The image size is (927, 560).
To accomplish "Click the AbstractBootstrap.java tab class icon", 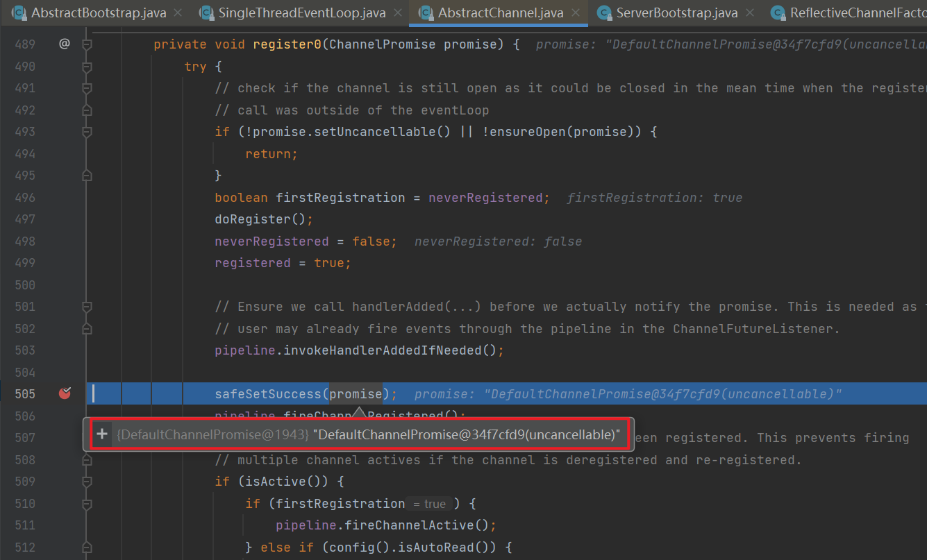I will coord(19,12).
